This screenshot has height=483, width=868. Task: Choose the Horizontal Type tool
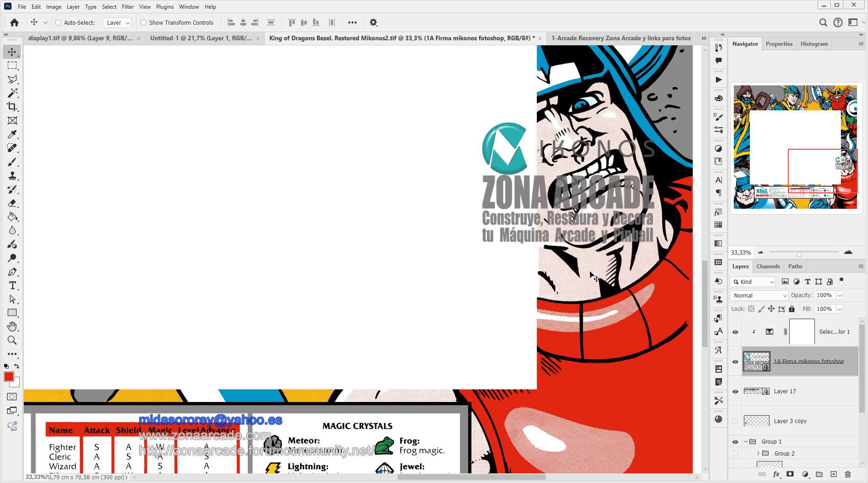12,285
